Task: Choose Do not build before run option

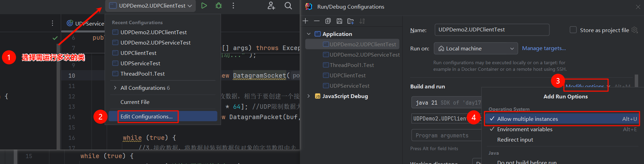Action: pos(562,162)
